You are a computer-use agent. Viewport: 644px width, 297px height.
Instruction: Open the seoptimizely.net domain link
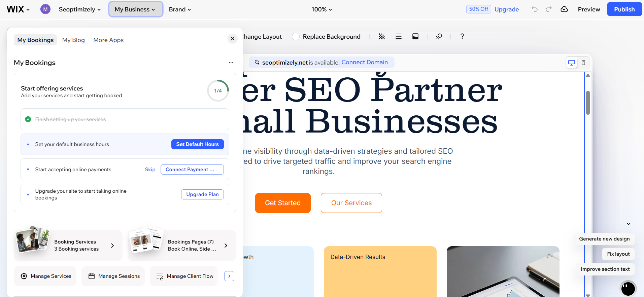285,63
